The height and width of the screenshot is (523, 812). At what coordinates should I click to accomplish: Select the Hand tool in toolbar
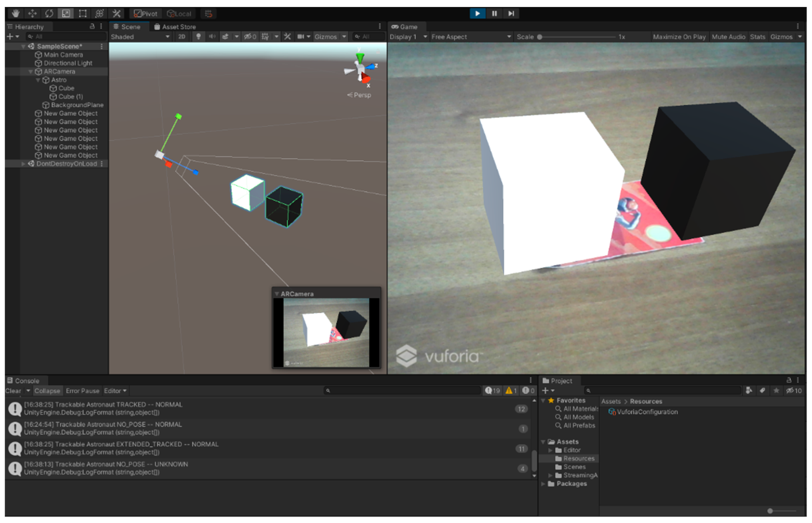click(15, 13)
